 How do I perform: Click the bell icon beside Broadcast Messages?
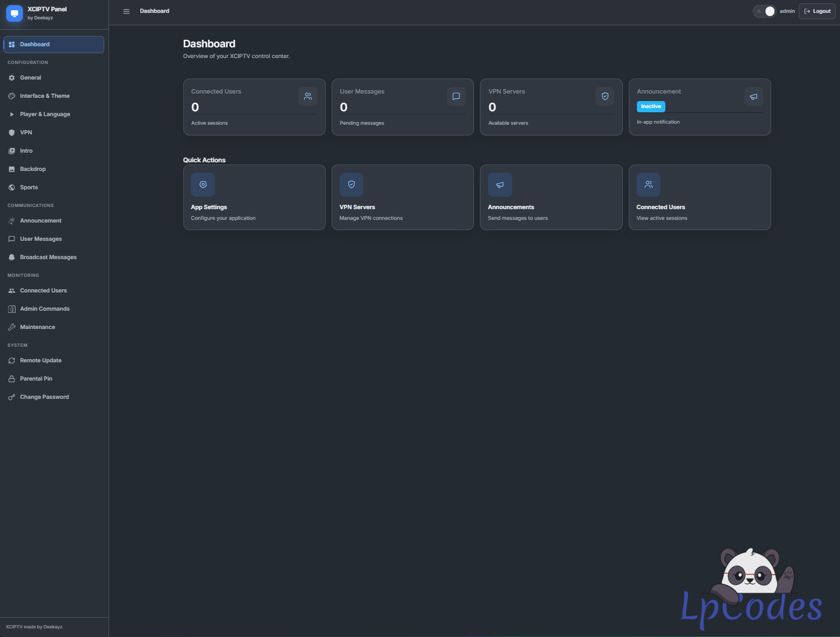tap(12, 257)
